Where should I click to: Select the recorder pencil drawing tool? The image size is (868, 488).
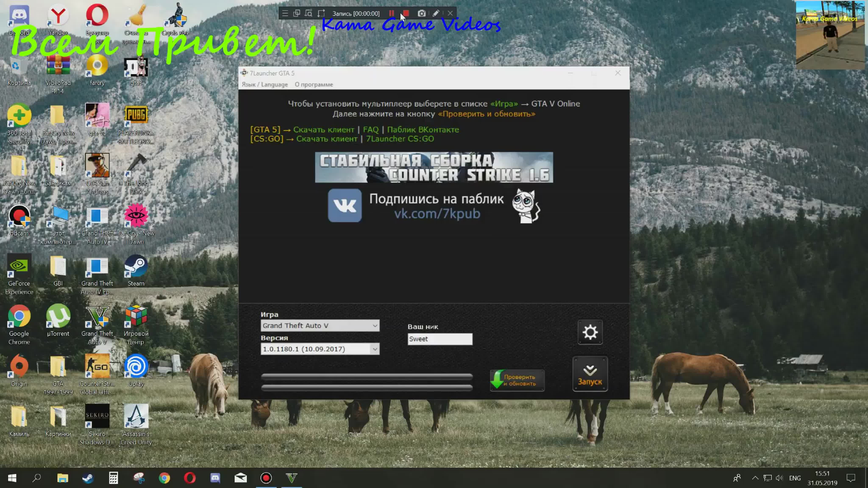[436, 14]
